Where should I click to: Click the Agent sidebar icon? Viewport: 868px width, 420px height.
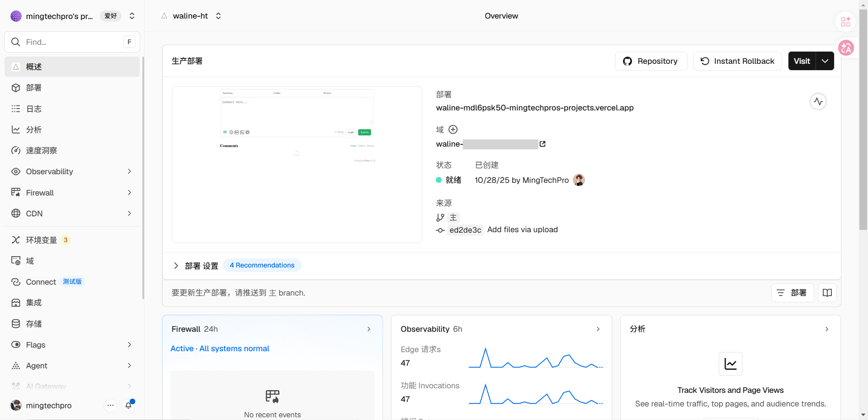tap(16, 366)
